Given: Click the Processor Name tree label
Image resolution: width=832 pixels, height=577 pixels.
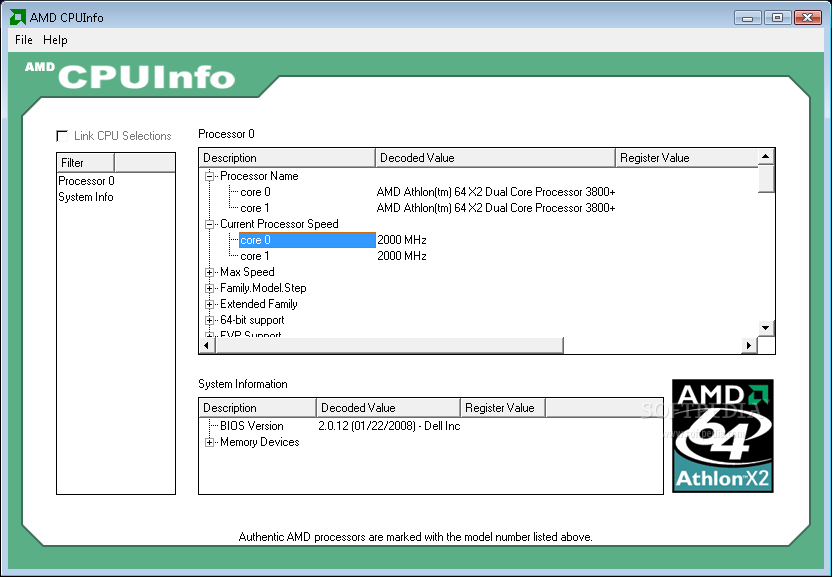Looking at the screenshot, I should tap(259, 176).
